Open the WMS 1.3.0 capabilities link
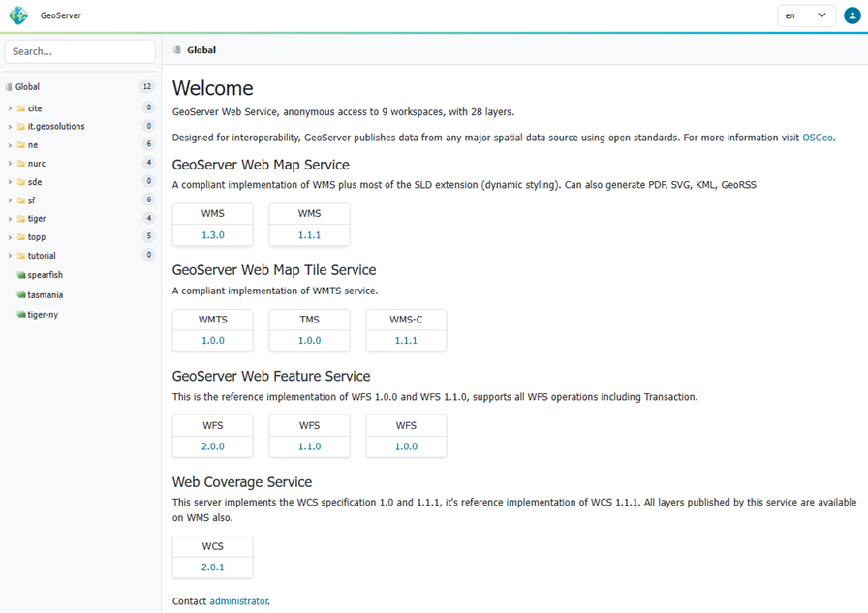The image size is (868, 613). click(212, 234)
